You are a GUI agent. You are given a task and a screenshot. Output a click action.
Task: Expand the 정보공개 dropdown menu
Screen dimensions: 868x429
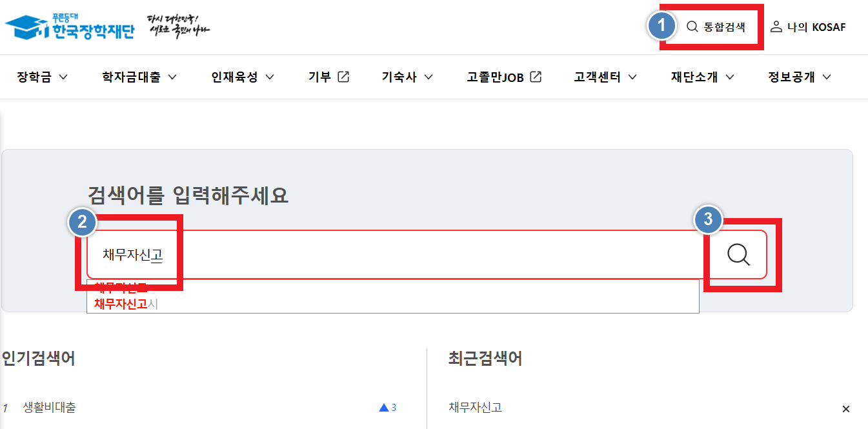pyautogui.click(x=798, y=75)
